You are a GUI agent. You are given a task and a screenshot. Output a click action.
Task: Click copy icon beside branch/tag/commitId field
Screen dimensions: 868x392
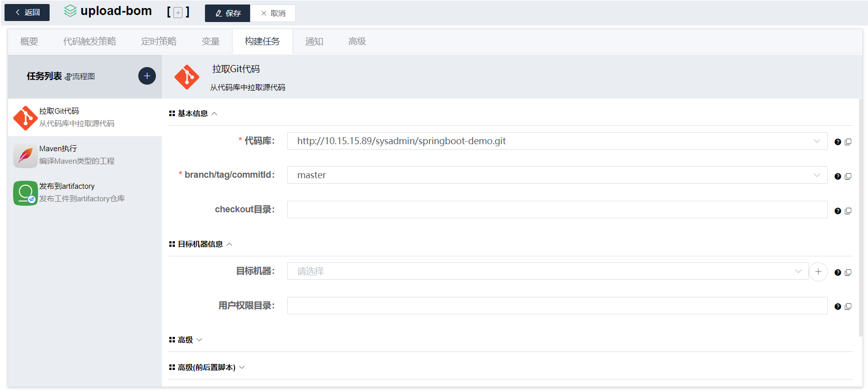tap(848, 176)
